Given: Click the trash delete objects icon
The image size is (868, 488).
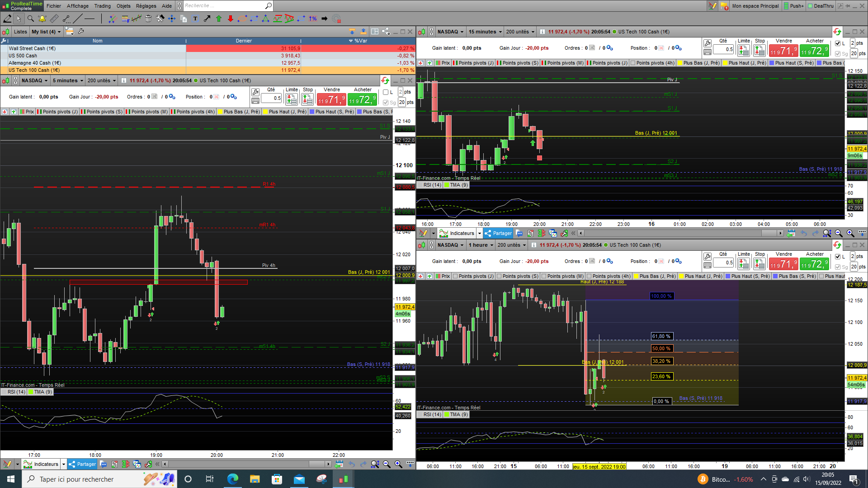Looking at the screenshot, I should [148, 19].
